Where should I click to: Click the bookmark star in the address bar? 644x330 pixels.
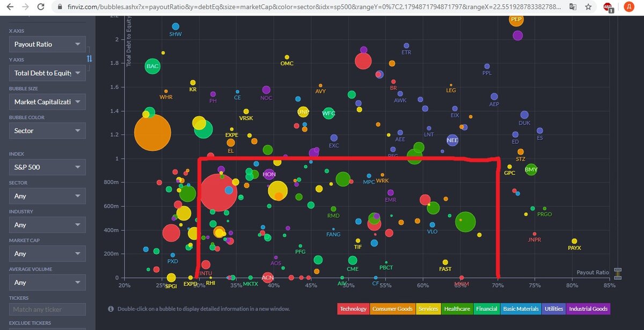click(x=588, y=8)
